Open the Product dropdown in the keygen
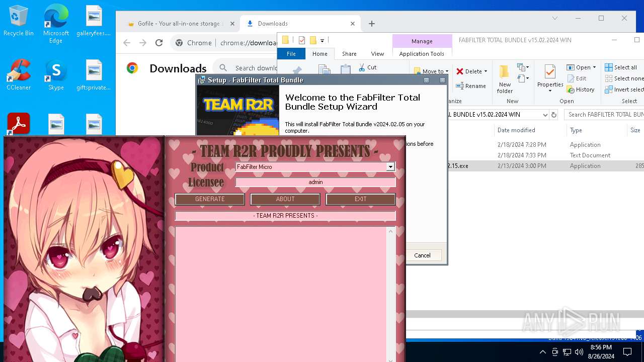Viewport: 644px width, 362px height. click(x=390, y=167)
